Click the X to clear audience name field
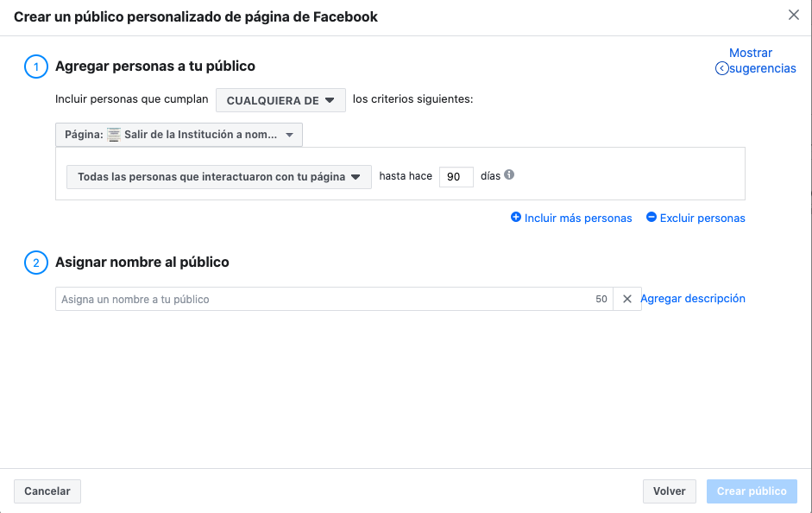The width and height of the screenshot is (812, 513). 626,298
